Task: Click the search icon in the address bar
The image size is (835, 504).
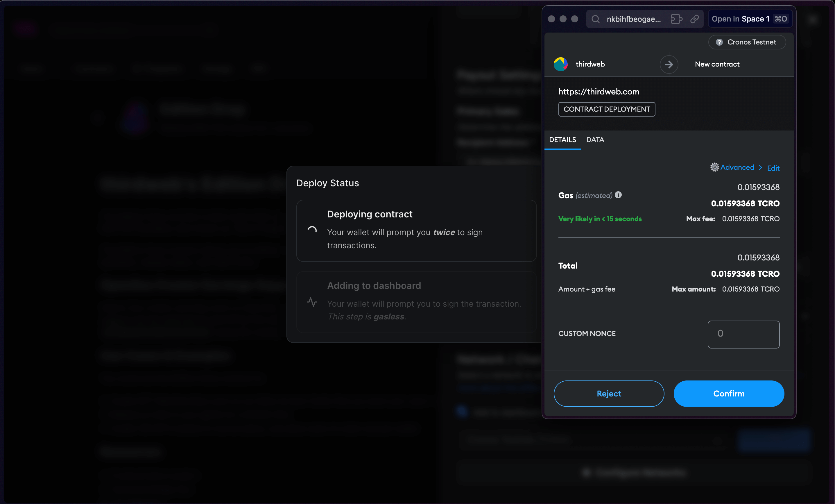Action: [x=595, y=19]
